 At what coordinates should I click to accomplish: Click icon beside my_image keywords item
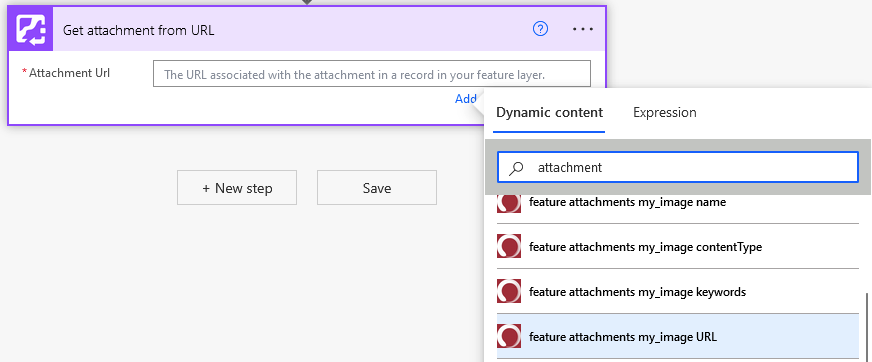[x=509, y=291]
